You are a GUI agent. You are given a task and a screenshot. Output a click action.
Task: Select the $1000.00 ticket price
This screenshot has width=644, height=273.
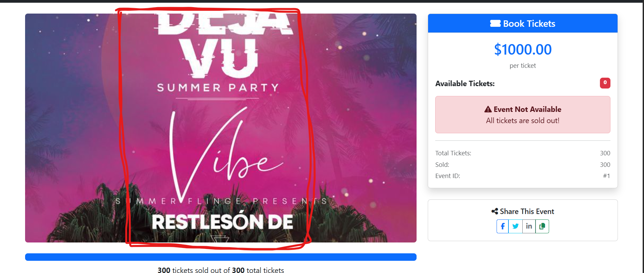click(523, 50)
